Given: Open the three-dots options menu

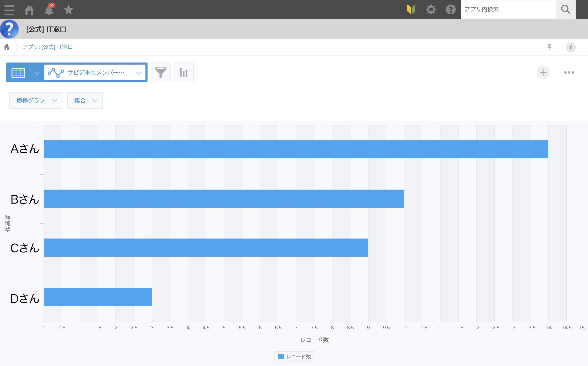Looking at the screenshot, I should coord(569,72).
